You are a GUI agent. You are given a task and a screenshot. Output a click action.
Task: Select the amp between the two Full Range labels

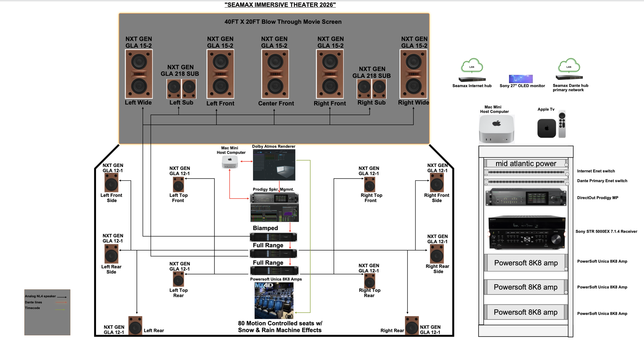coord(273,254)
